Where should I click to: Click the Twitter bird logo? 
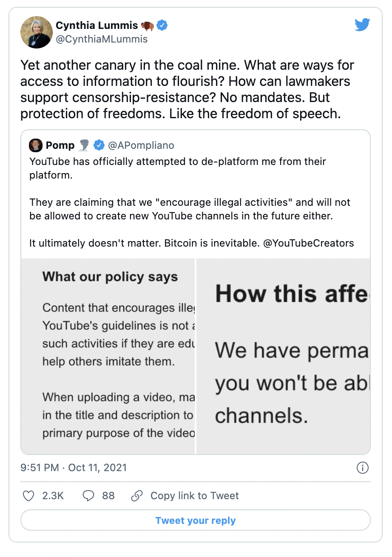point(362,25)
